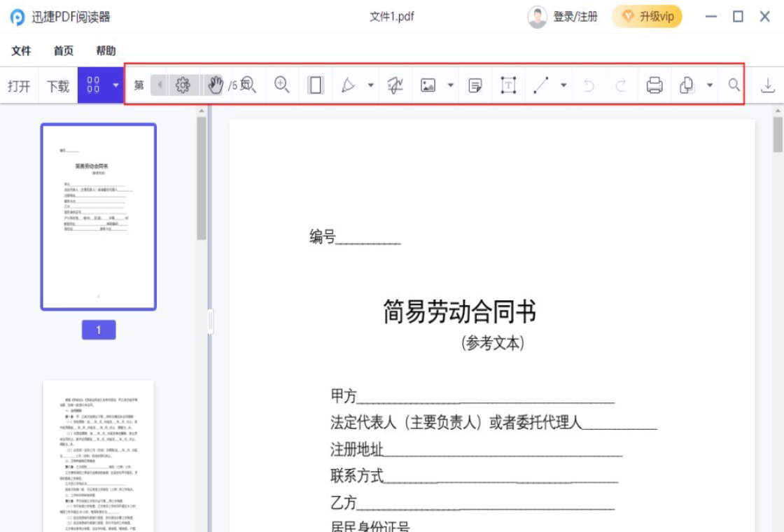Open the print dialog
Image resolution: width=784 pixels, height=532 pixels.
click(654, 84)
